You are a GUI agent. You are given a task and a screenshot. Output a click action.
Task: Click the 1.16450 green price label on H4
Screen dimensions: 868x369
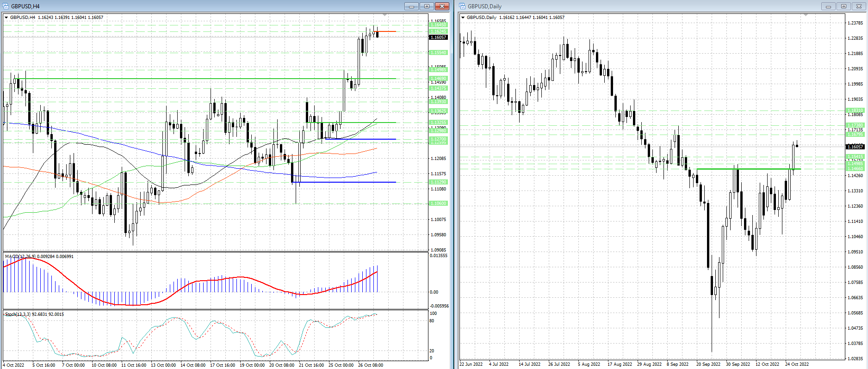(438, 25)
